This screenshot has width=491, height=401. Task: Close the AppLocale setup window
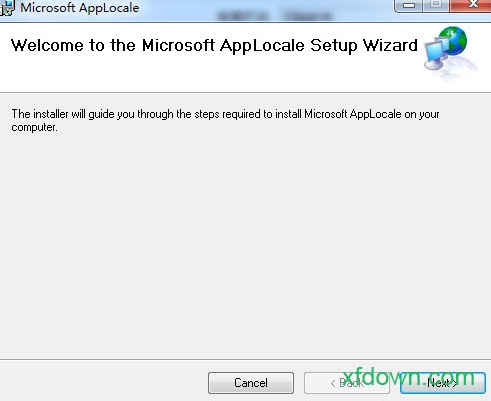(471, 5)
